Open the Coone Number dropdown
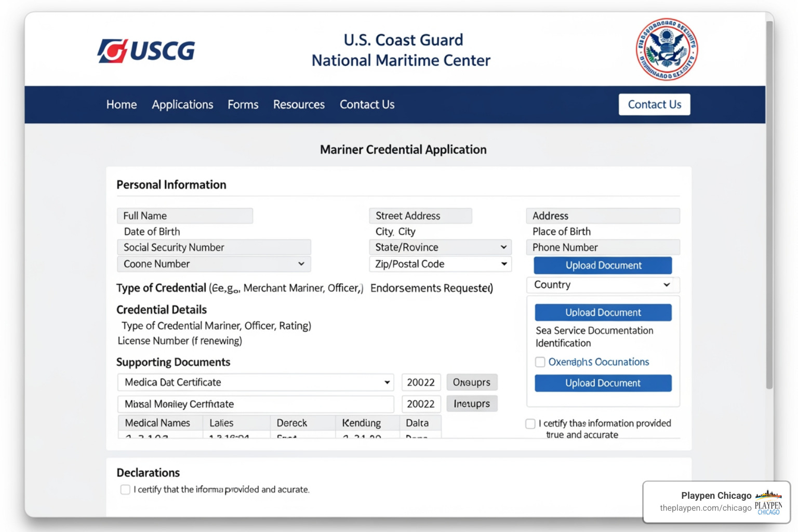Viewport: 798px width, 532px height. tap(214, 264)
